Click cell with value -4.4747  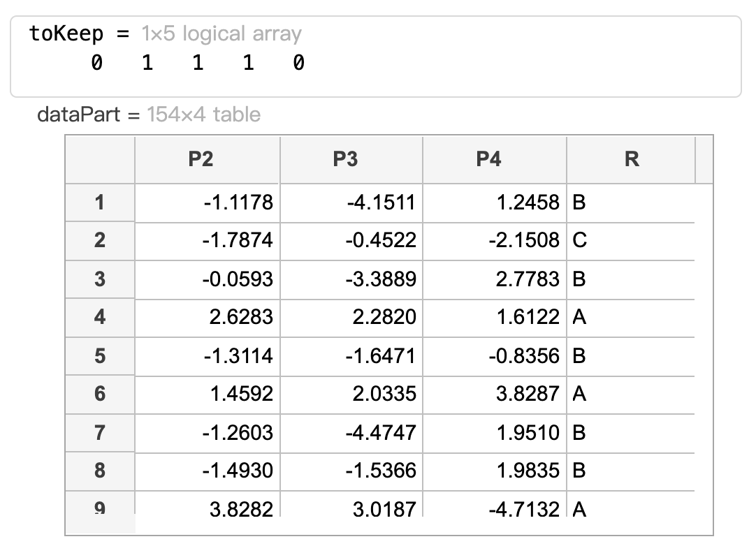point(351,432)
